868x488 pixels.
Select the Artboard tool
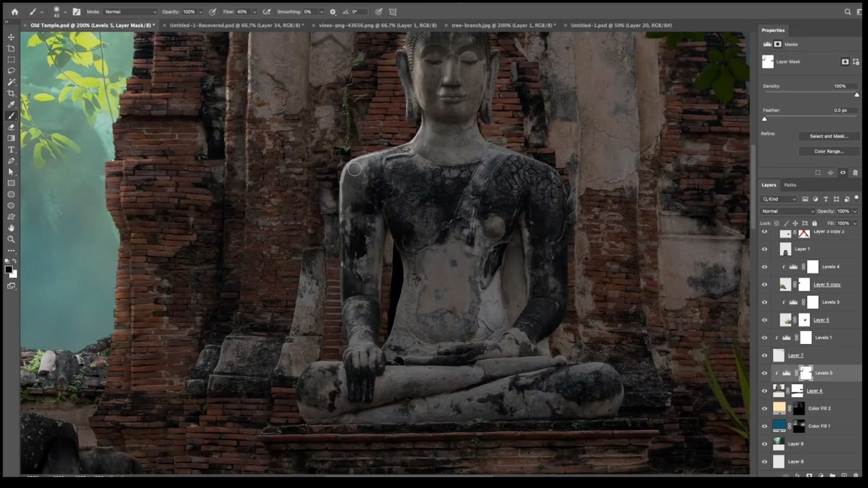pyautogui.click(x=11, y=48)
